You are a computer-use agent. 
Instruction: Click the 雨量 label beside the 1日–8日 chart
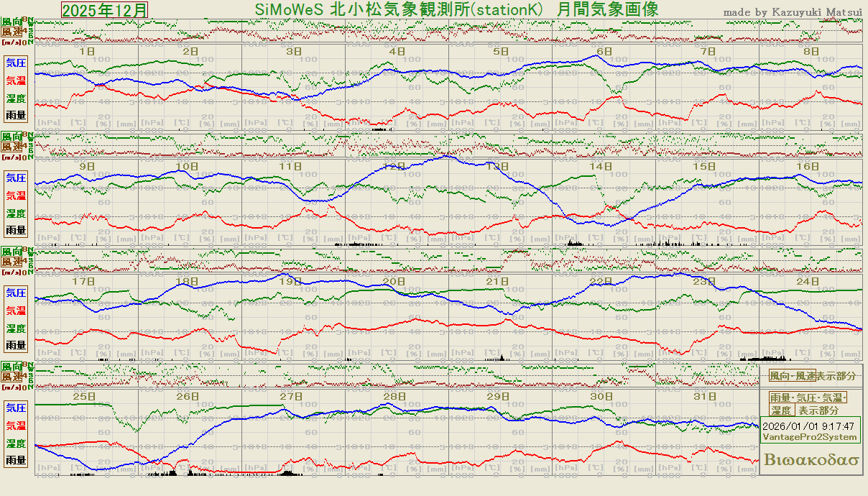[16, 115]
